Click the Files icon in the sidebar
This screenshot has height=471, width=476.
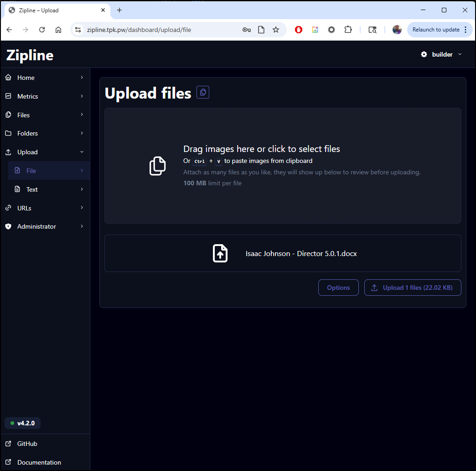pos(9,115)
